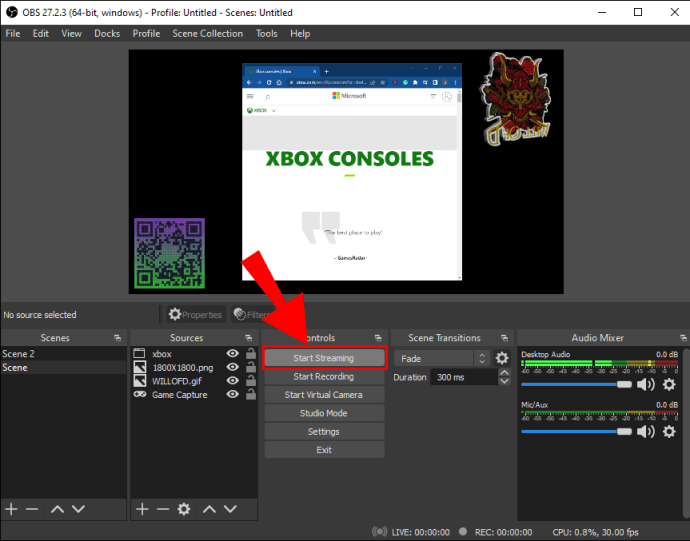Click the QR code image in preview

(169, 253)
